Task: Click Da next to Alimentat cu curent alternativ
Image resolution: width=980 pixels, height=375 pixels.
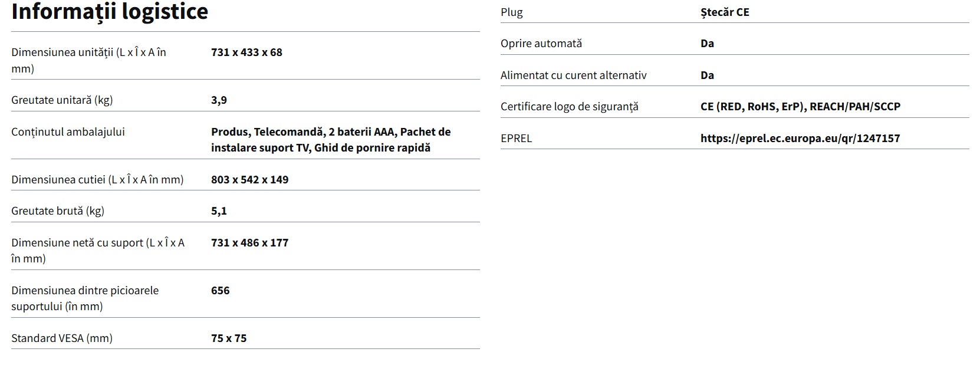Action: click(707, 75)
